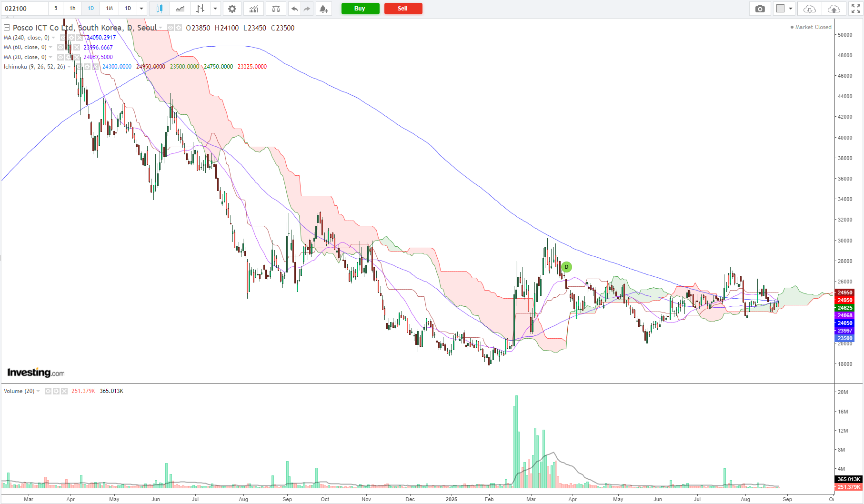Toggle visibility of MA (60, close, 0)
The height and width of the screenshot is (504, 864).
point(60,47)
